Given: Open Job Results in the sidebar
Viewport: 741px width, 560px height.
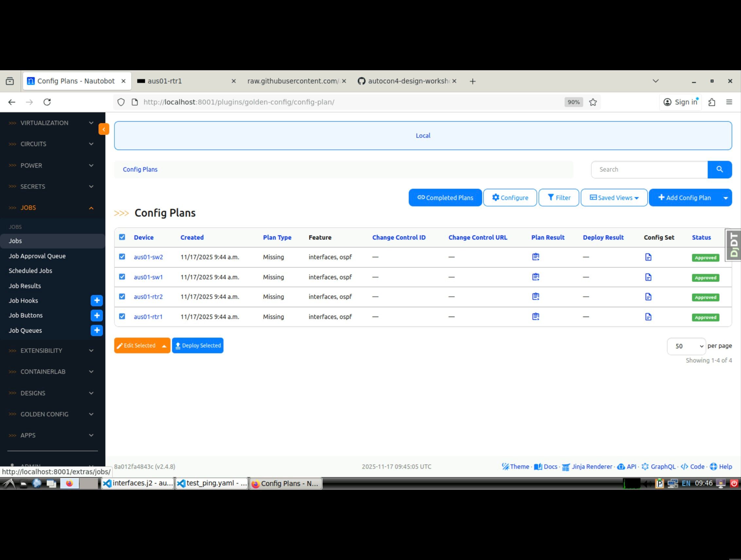Looking at the screenshot, I should point(25,286).
